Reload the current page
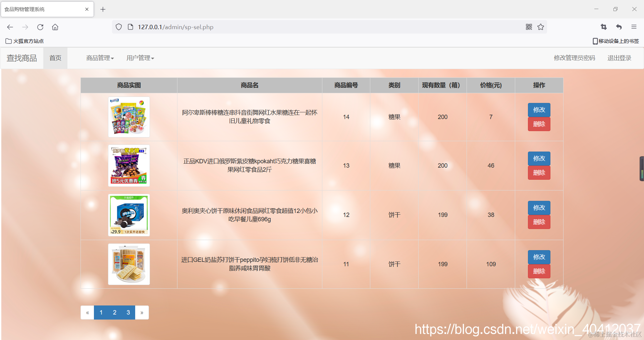The height and width of the screenshot is (340, 644). point(40,27)
